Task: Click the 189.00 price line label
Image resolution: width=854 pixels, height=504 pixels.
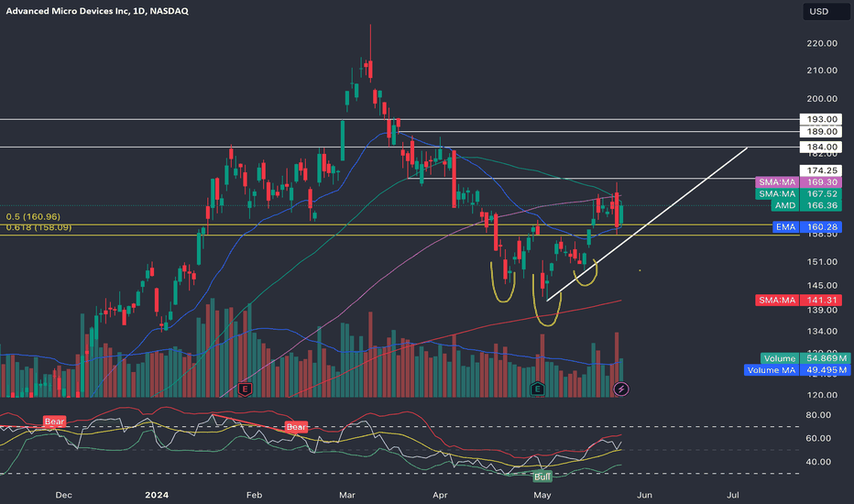Action: click(821, 132)
